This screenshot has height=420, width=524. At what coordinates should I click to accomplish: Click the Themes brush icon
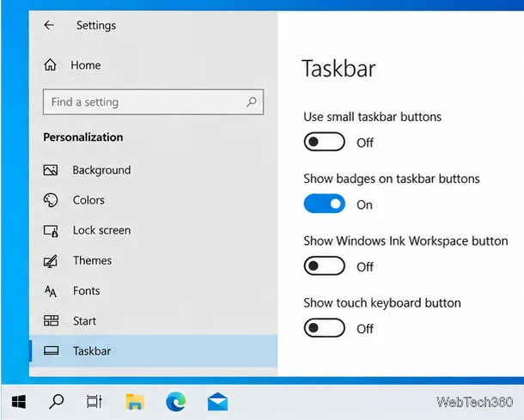(x=51, y=261)
